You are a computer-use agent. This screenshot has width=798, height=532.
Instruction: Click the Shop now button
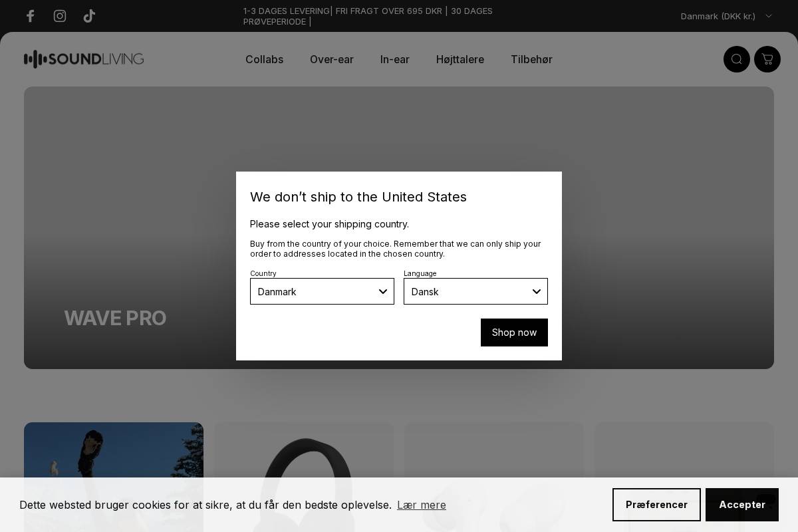[514, 332]
